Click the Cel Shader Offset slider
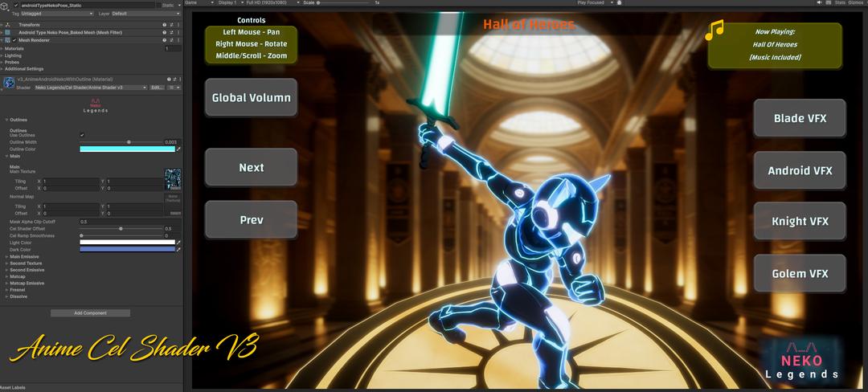The image size is (868, 392). coord(121,228)
